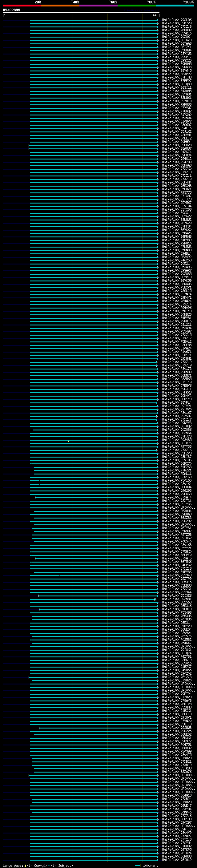Select the UniRef100_Q6IQL9 label
The image size is (197, 868).
[177, 860]
